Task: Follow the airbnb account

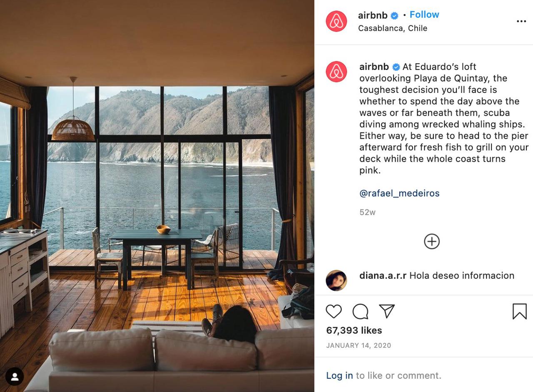Action: (424, 15)
